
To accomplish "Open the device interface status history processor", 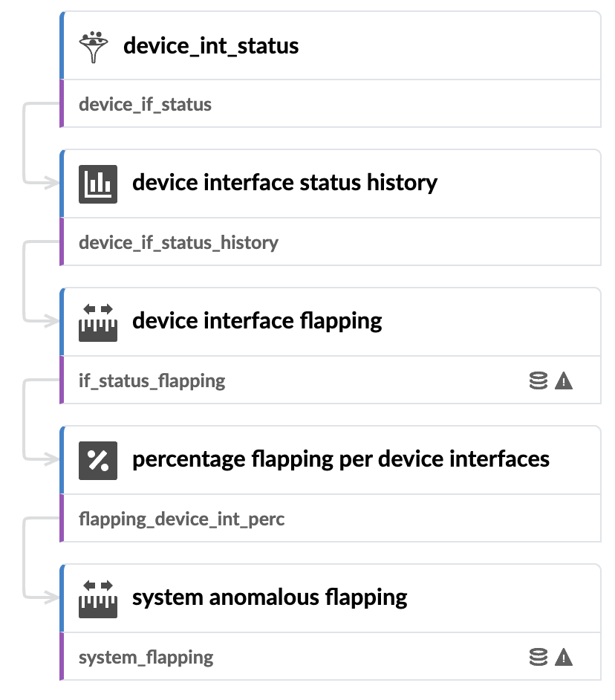I will (x=284, y=183).
